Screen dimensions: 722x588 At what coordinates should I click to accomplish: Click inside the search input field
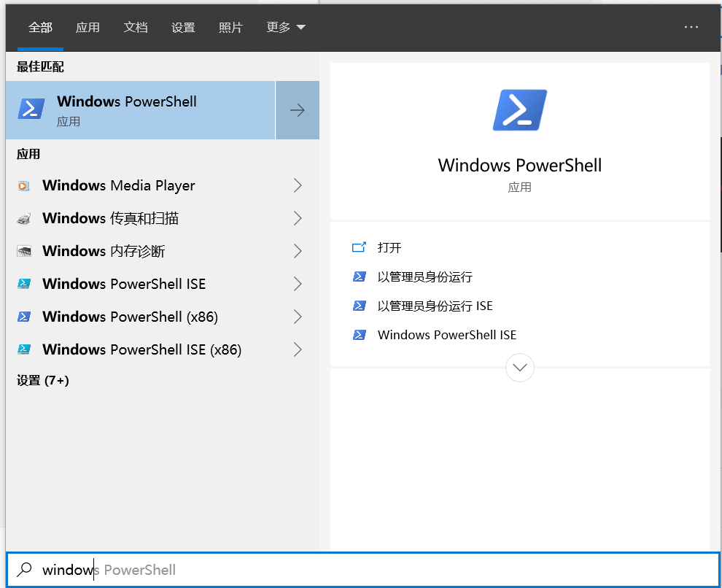tap(146, 569)
